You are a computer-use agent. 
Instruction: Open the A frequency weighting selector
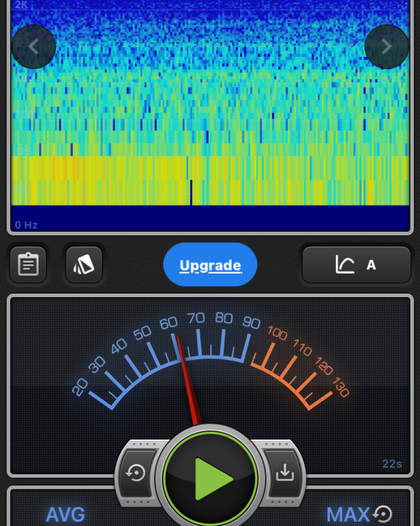(371, 265)
